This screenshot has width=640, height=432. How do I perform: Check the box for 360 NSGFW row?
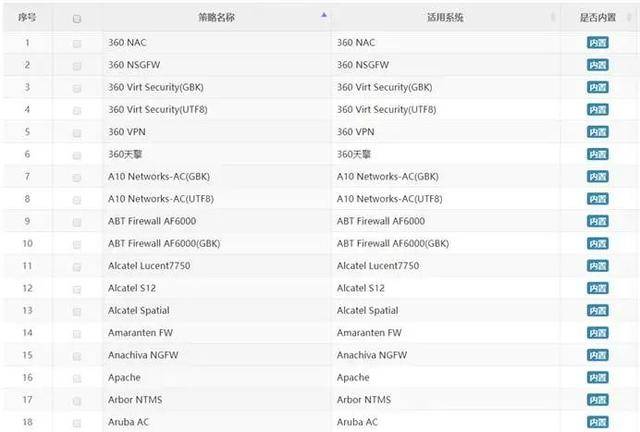pyautogui.click(x=77, y=66)
